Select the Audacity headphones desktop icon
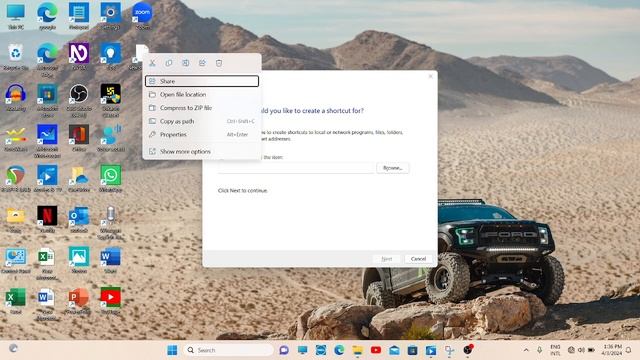This screenshot has height=360, width=640. pos(16,97)
